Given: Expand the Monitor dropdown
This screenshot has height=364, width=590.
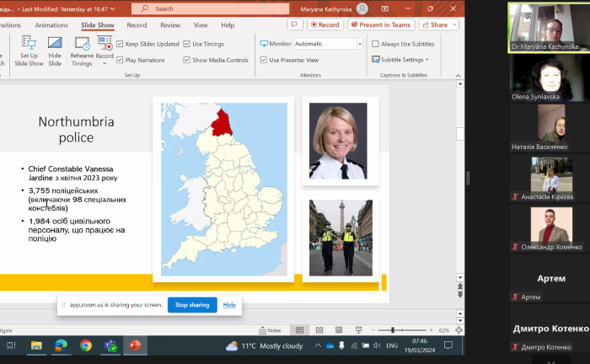Looking at the screenshot, I should point(360,44).
